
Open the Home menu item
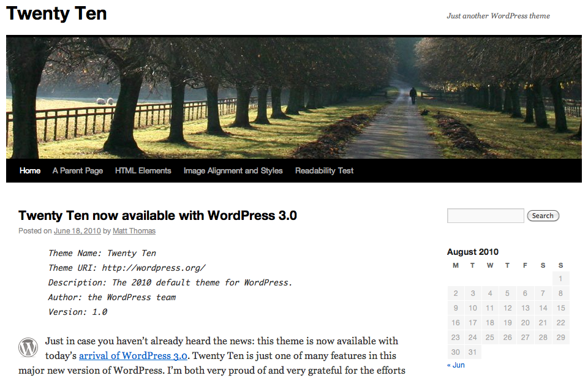tap(30, 171)
